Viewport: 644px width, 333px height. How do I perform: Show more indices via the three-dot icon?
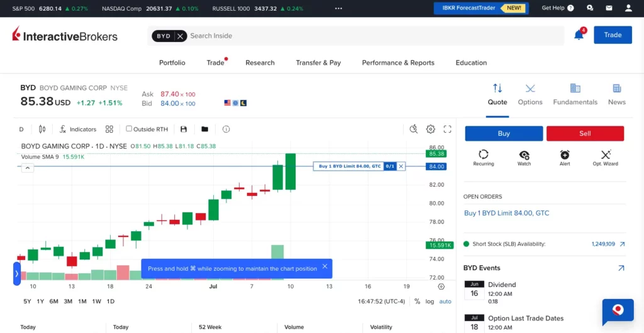[338, 8]
